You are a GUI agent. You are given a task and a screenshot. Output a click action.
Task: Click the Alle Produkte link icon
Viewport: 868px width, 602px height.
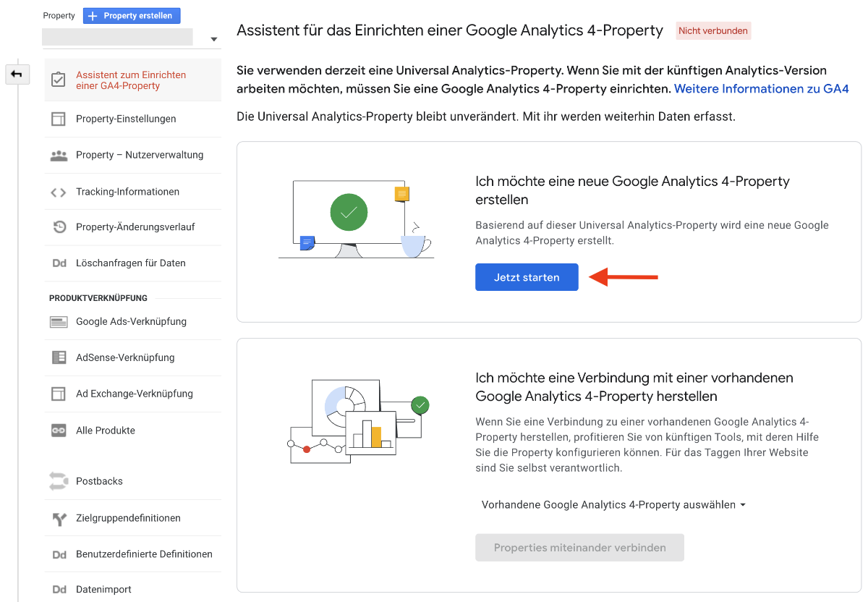point(59,431)
